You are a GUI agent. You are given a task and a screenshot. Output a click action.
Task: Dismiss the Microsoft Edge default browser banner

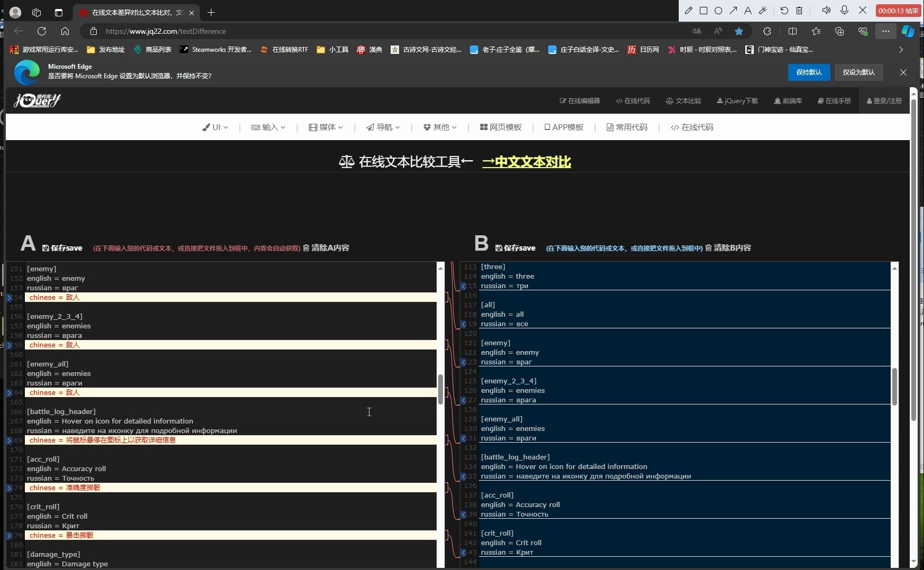click(903, 72)
